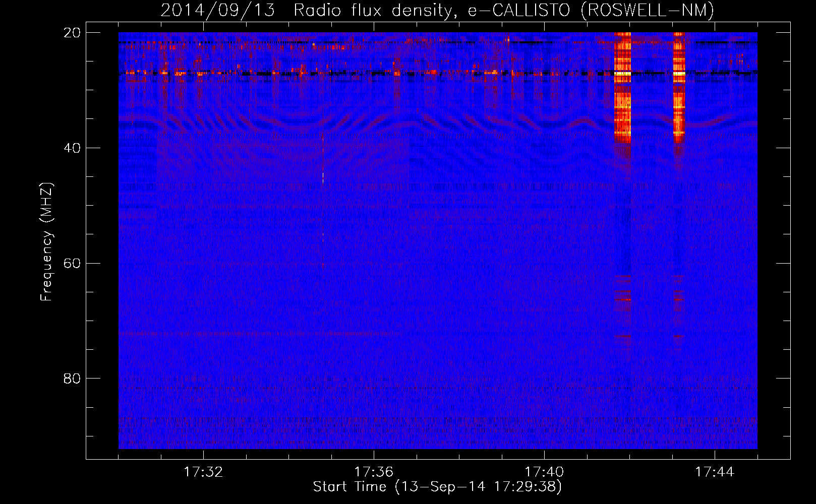Click the second bright radio burst near 17:43
Screen dimensions: 816x504
click(x=679, y=88)
